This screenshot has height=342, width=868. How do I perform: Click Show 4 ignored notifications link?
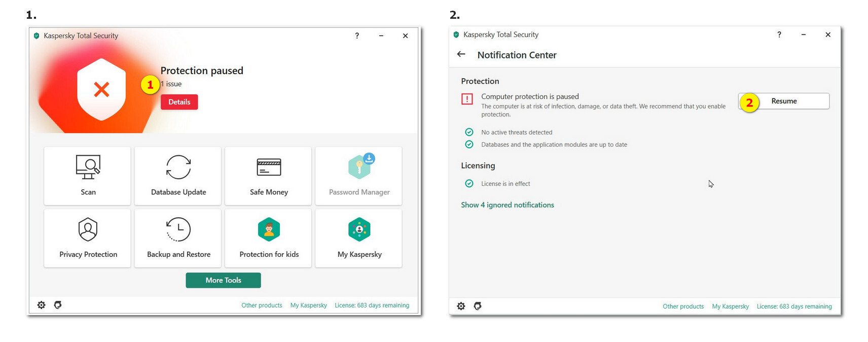tap(508, 205)
